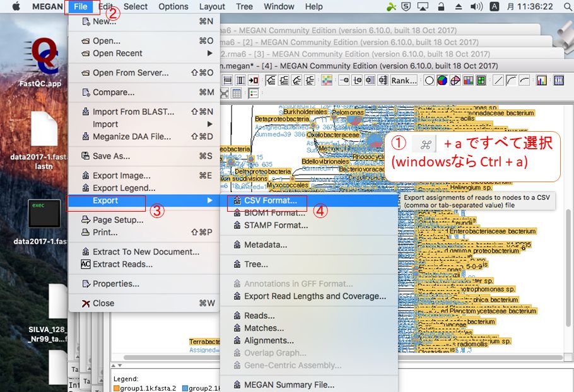Click the eject icon in menu bar
The image size is (574, 392).
click(459, 6)
